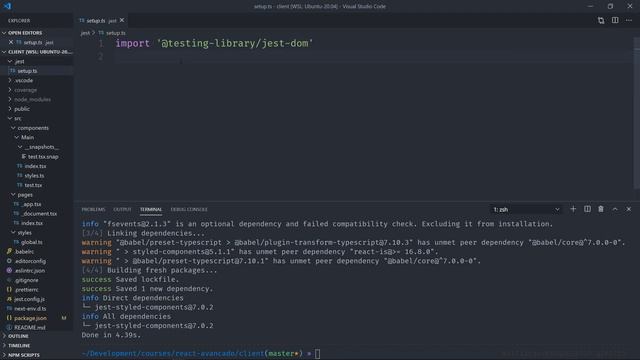Close the terminal panel
This screenshot has height=360, width=640.
coord(629,209)
